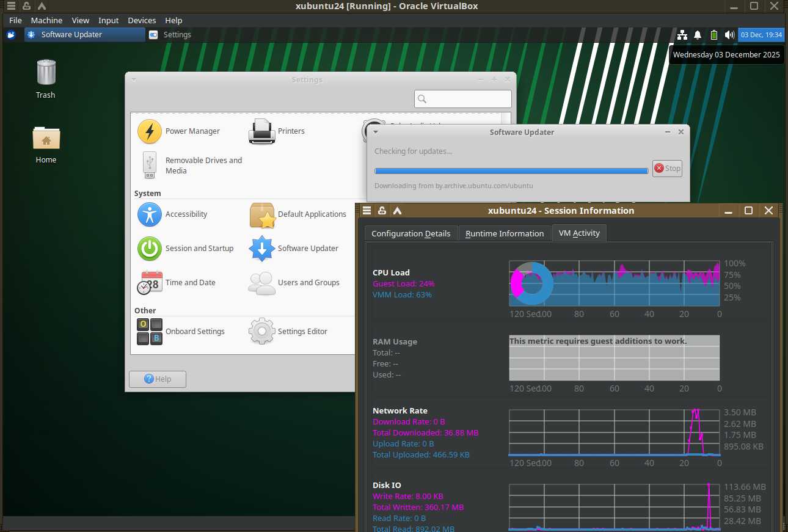The height and width of the screenshot is (532, 788).
Task: Click "This metric requires guest additions to work."
Action: pos(599,341)
